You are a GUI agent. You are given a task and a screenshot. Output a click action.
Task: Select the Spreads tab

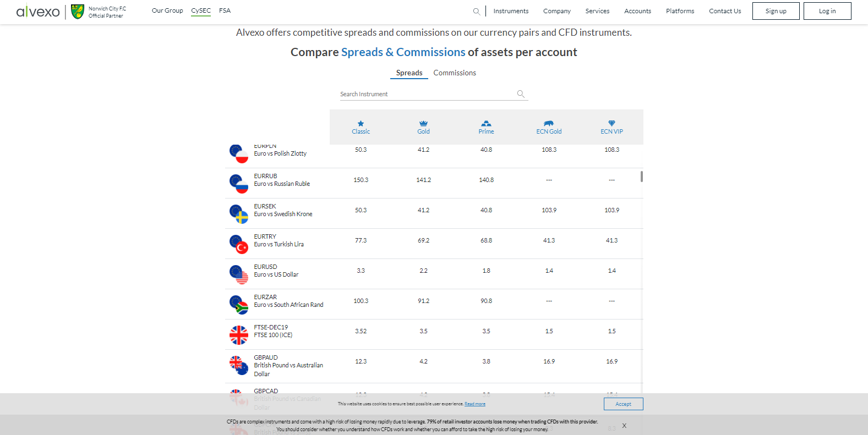[x=410, y=73]
